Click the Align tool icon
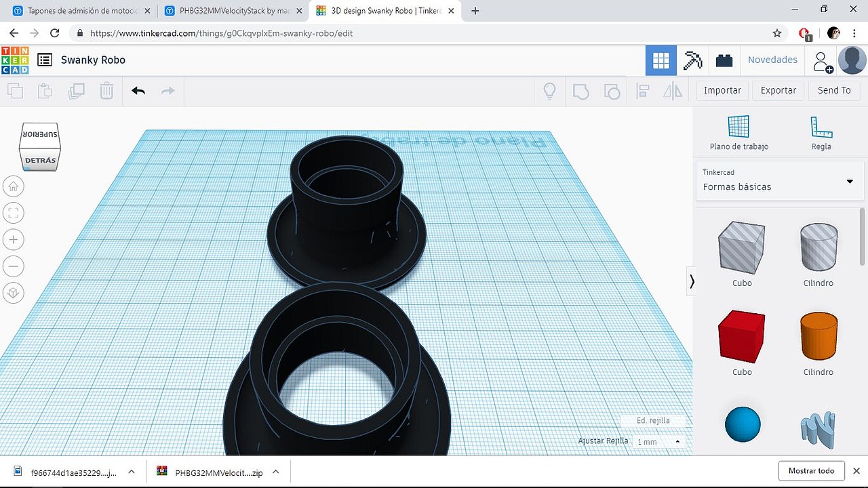This screenshot has height=488, width=868. 642,91
